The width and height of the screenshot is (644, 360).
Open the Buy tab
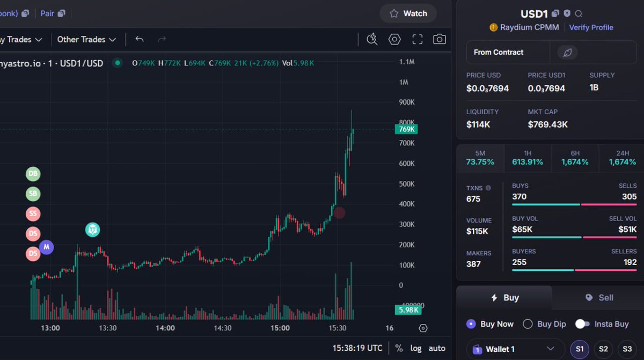pyautogui.click(x=504, y=298)
